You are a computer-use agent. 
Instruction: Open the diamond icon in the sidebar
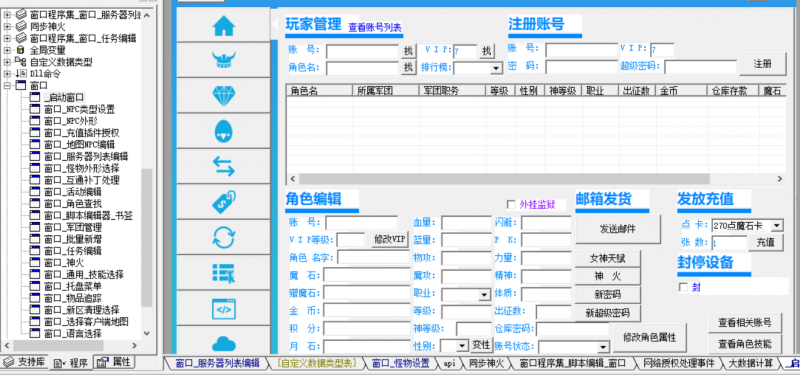click(224, 95)
